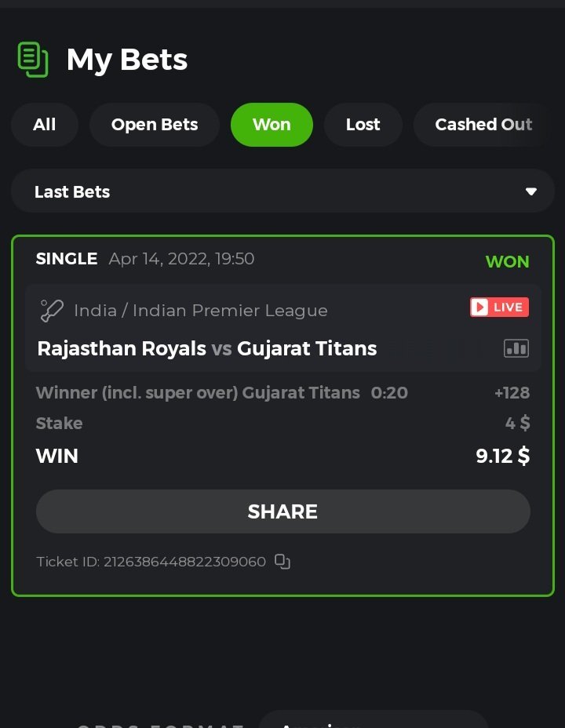Click the green WON status label

[x=507, y=262]
